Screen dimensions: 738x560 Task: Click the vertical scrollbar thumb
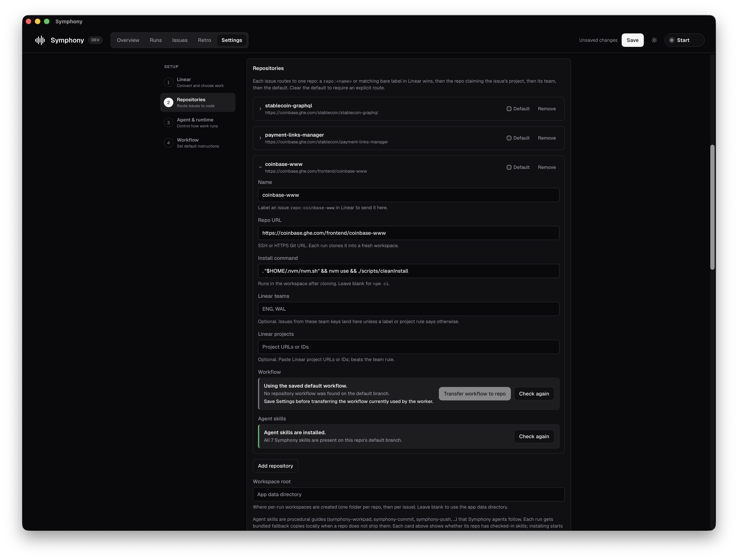712,207
